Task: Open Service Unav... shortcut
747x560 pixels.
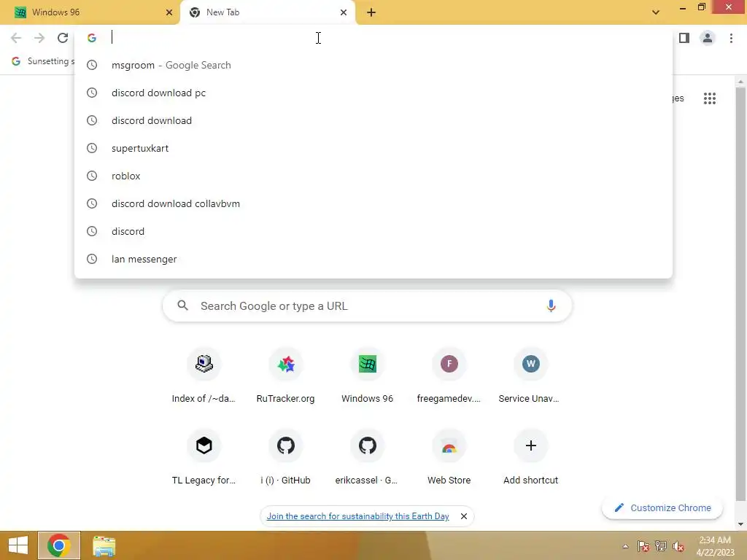Action: [530, 377]
